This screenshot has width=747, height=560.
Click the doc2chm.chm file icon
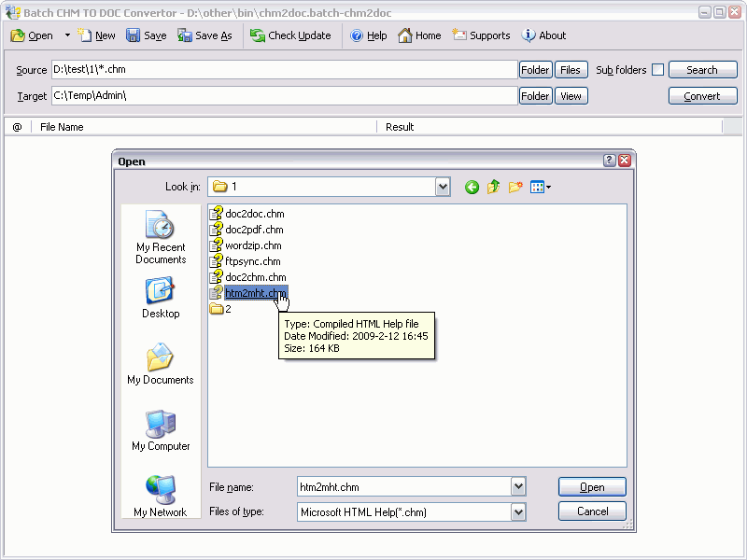(217, 276)
